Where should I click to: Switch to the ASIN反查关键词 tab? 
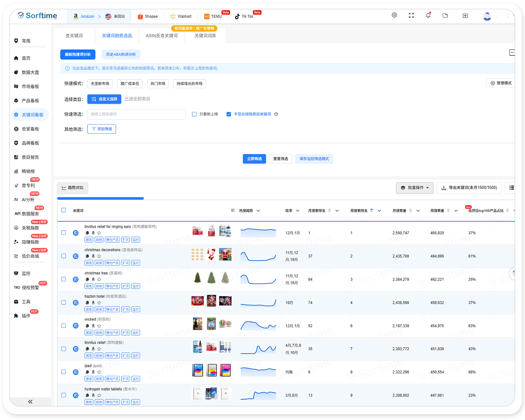[x=162, y=36]
